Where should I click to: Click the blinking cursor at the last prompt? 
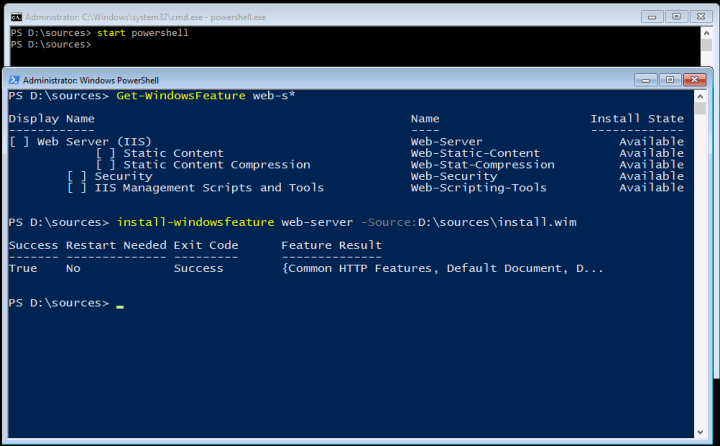(120, 304)
